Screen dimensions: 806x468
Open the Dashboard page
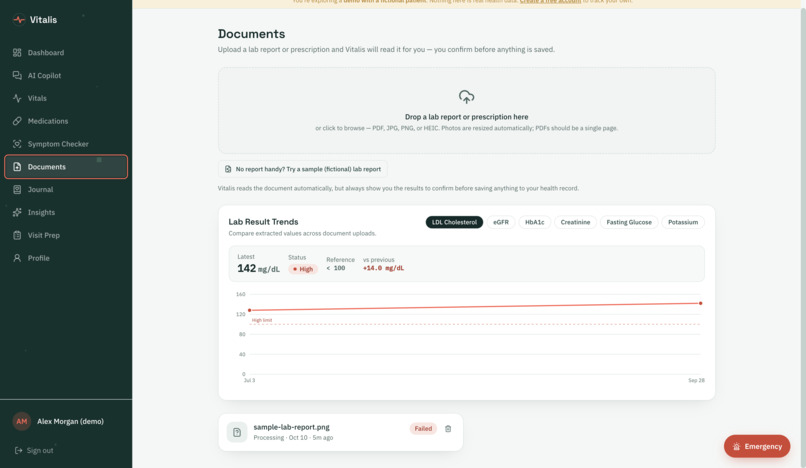[x=66, y=52]
